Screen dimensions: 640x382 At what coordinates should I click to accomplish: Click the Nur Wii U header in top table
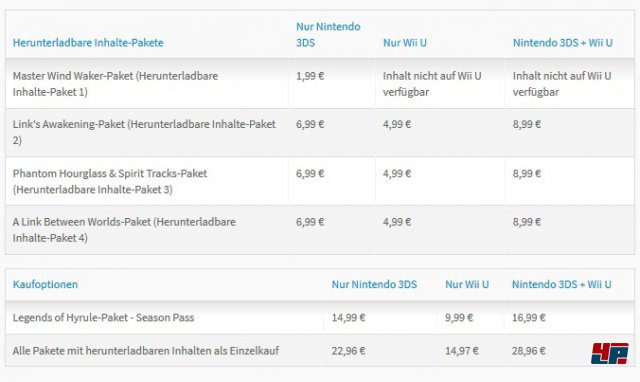click(x=404, y=43)
